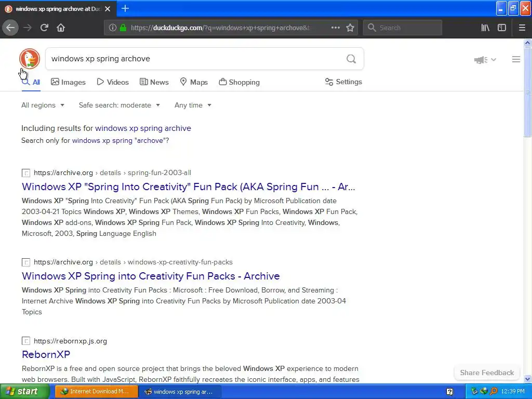
Task: Show site information icon in address bar
Action: pos(113,28)
